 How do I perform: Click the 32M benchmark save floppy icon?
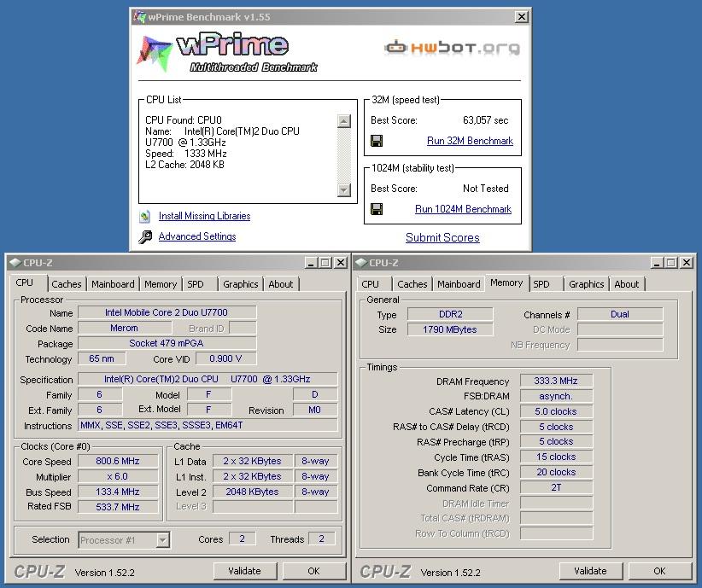pos(377,141)
